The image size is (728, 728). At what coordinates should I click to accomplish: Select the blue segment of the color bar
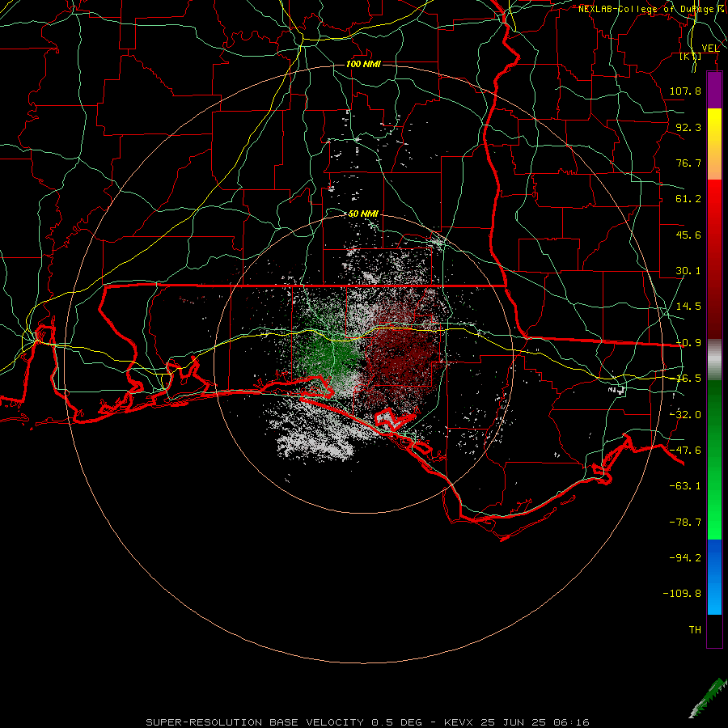(714, 577)
